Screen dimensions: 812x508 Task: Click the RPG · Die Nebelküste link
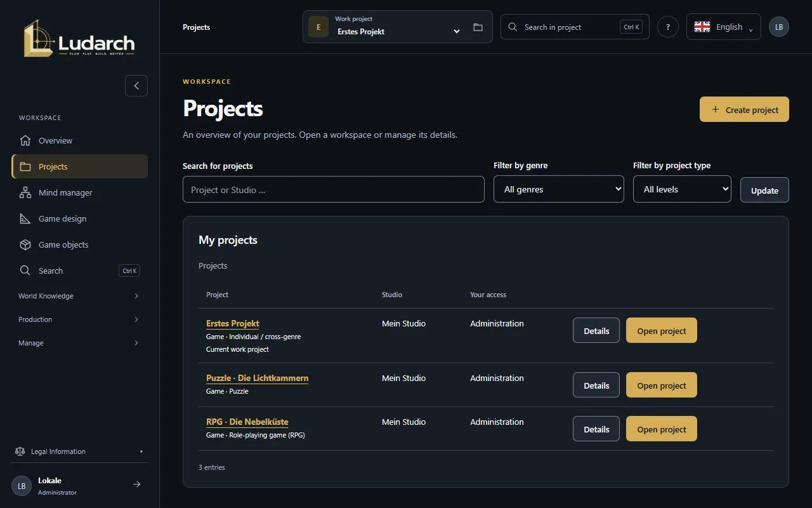[247, 422]
